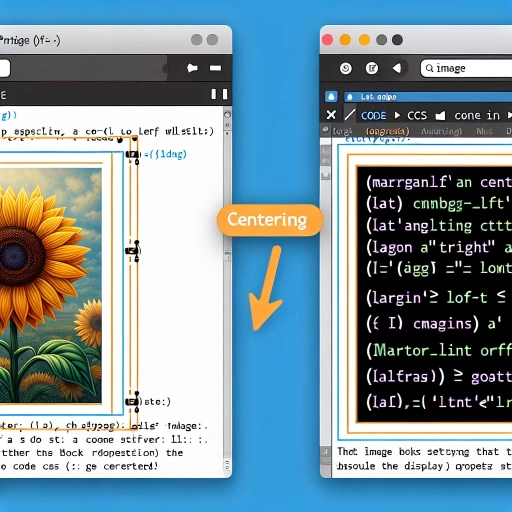
Task: Click the white X icon before CODE
Action: [331, 115]
